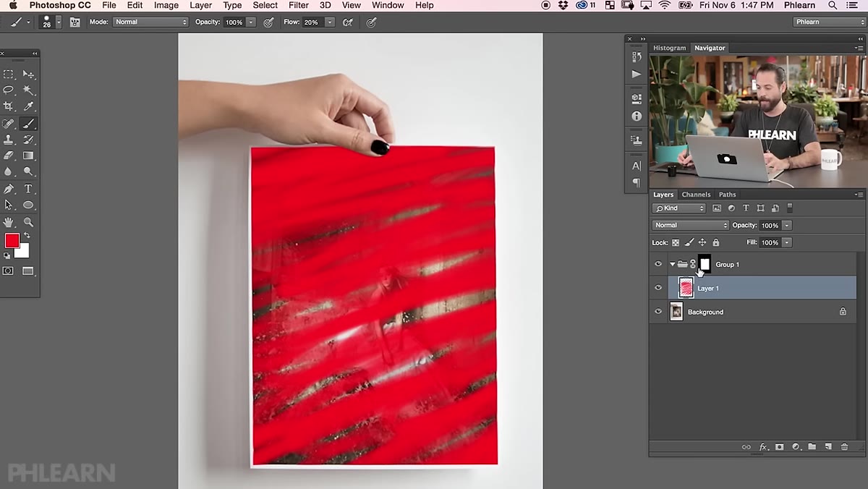This screenshot has height=489, width=868.
Task: Open the Kind filter dropdown
Action: click(678, 208)
